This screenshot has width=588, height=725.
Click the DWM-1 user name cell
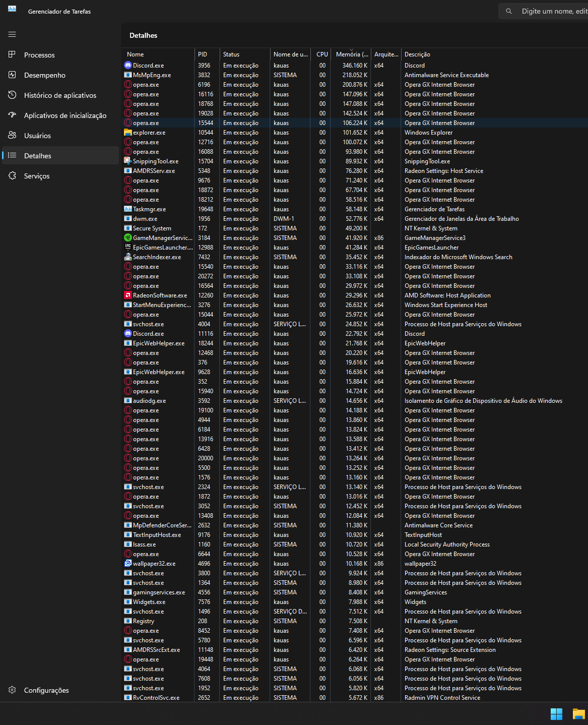pos(284,218)
